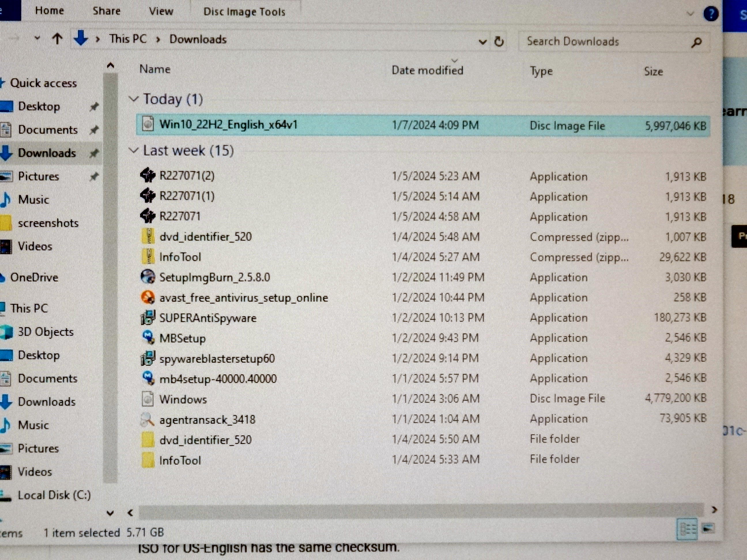The image size is (747, 560).
Task: Open screenshots folder in sidebar
Action: [48, 223]
